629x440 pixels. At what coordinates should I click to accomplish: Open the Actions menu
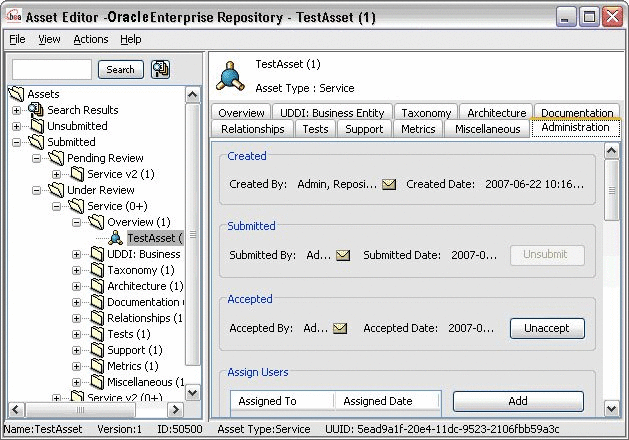tap(91, 39)
